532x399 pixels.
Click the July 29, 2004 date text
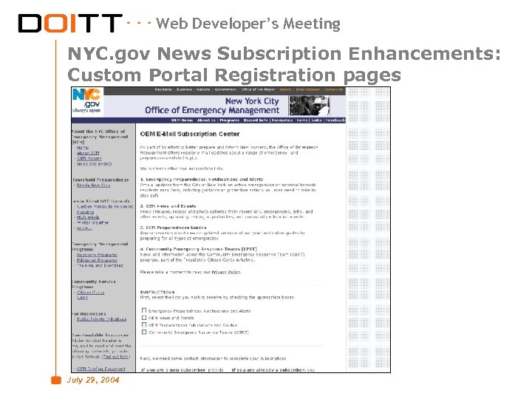point(93,380)
